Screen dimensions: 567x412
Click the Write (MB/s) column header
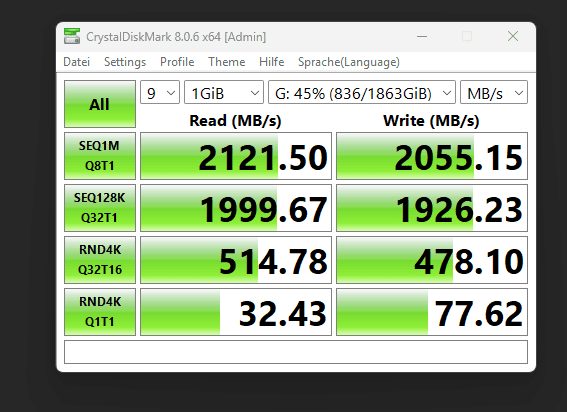431,120
